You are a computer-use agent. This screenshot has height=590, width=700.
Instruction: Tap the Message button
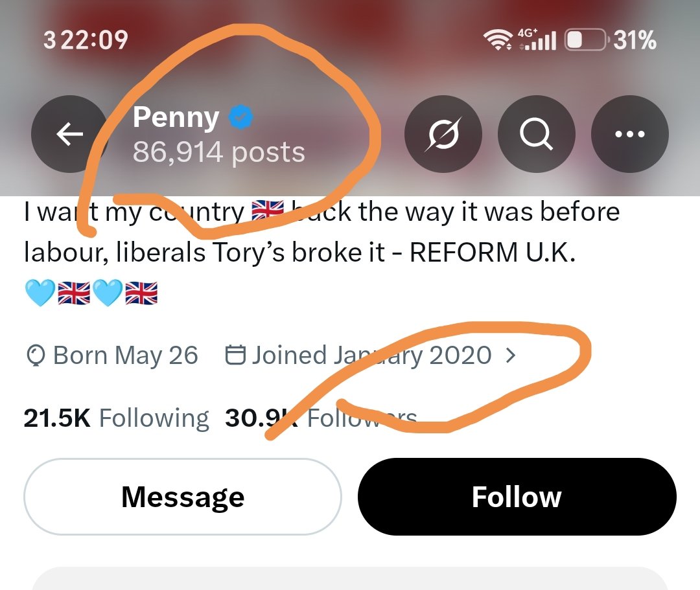[183, 497]
